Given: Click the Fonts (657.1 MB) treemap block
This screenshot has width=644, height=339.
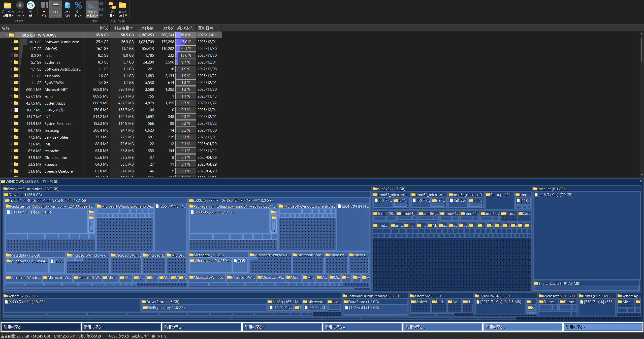Looking at the screenshot, I should click(x=597, y=296).
